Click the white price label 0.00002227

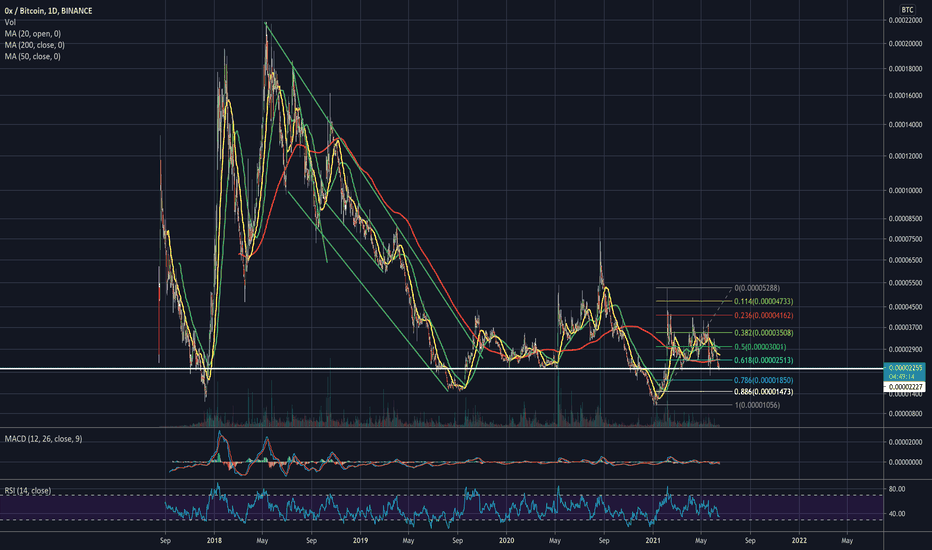point(905,387)
